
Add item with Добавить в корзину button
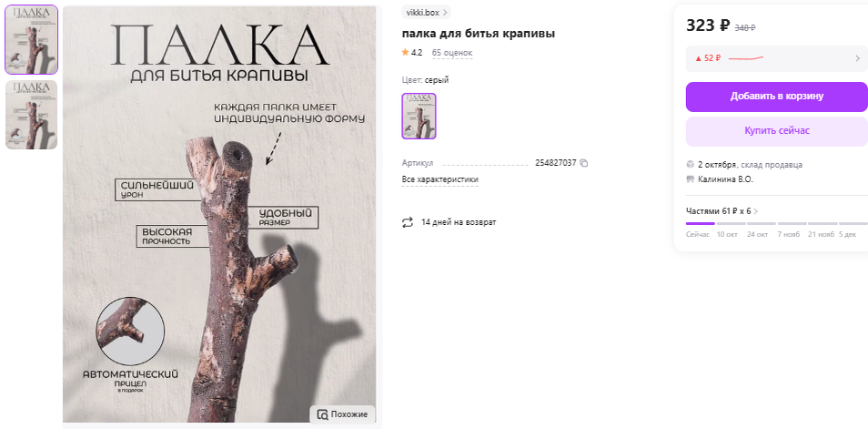tap(777, 97)
